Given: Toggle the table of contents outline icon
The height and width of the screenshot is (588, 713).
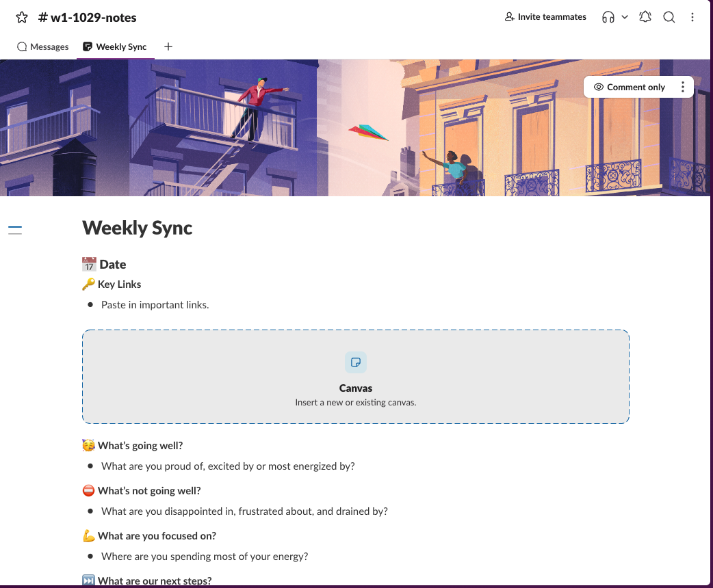Looking at the screenshot, I should click(x=15, y=230).
